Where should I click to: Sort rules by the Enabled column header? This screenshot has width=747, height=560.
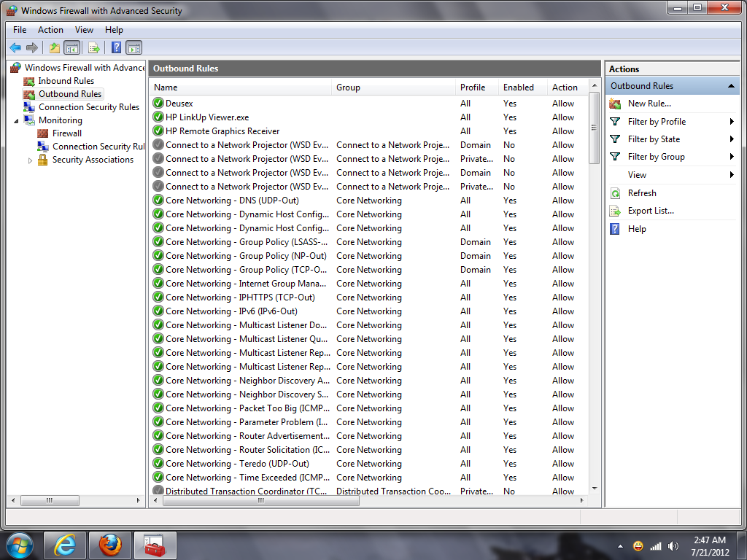click(x=519, y=87)
